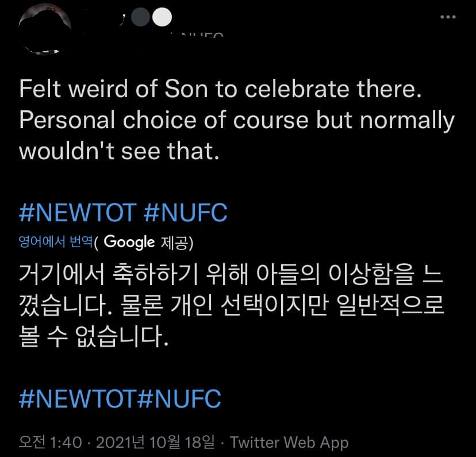This screenshot has width=476, height=457.
Task: Click the '오전 1:40' timestamp
Action: [52, 442]
